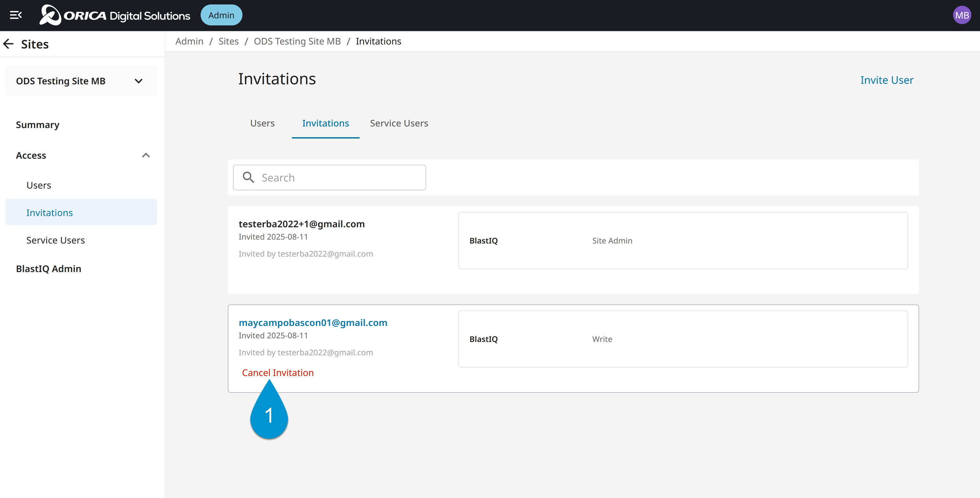Open the ODS Testing Site MB dropdown

click(81, 81)
